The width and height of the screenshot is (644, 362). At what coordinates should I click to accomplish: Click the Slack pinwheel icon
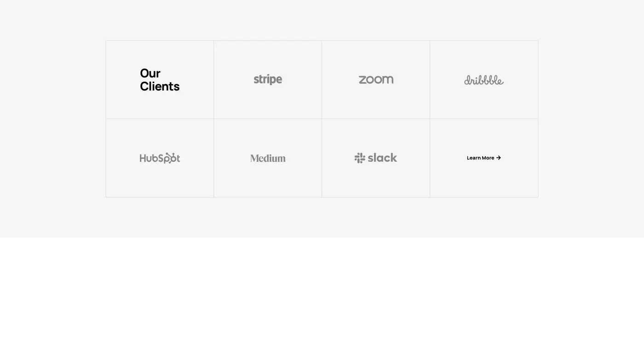tap(360, 158)
